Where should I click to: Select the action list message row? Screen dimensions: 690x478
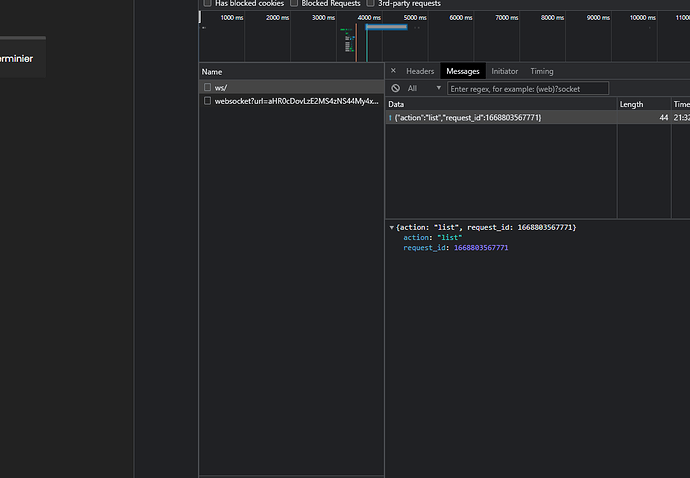(x=500, y=118)
